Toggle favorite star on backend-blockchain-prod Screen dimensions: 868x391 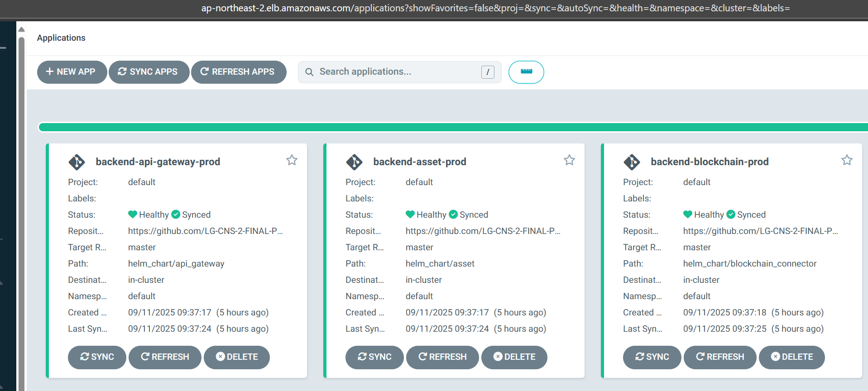(847, 160)
